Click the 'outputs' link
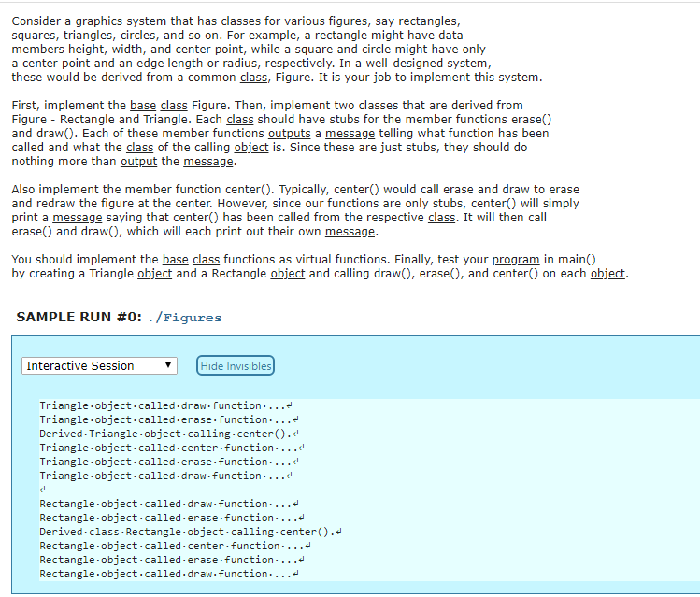This screenshot has height=597, width=700. click(x=290, y=134)
